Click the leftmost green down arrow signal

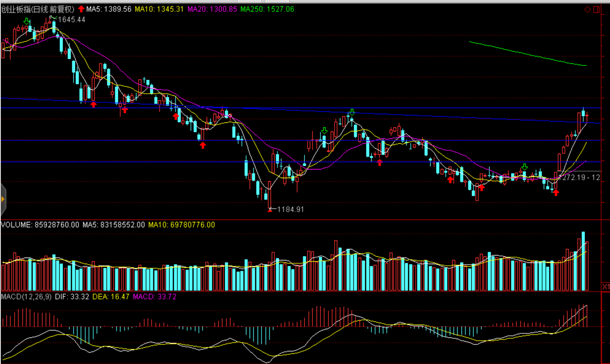pos(27,21)
